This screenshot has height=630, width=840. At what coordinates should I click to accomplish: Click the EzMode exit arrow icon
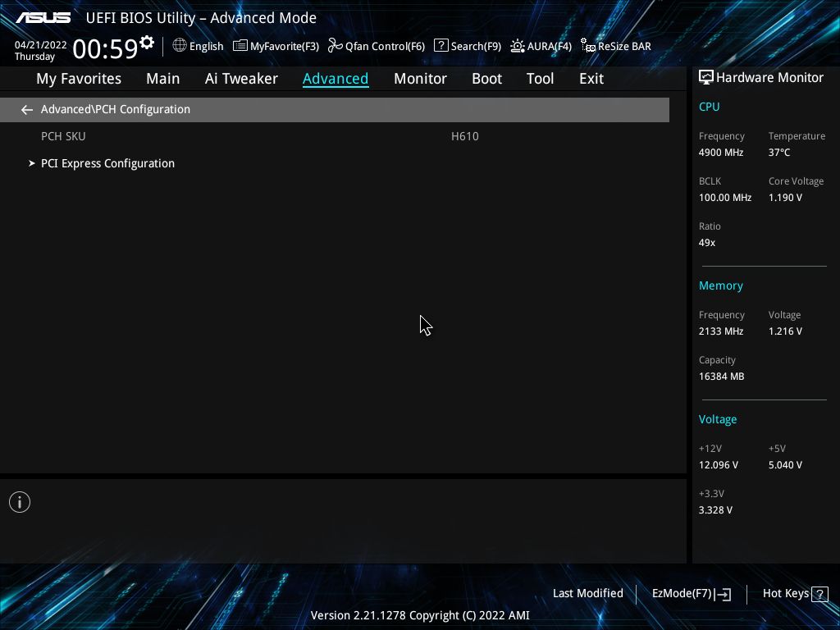point(723,594)
